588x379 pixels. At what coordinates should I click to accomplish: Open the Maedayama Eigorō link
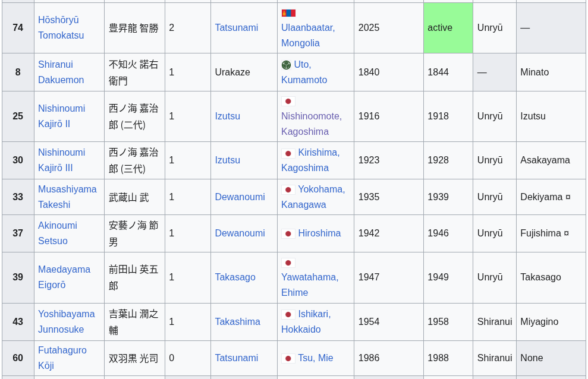[64, 277]
